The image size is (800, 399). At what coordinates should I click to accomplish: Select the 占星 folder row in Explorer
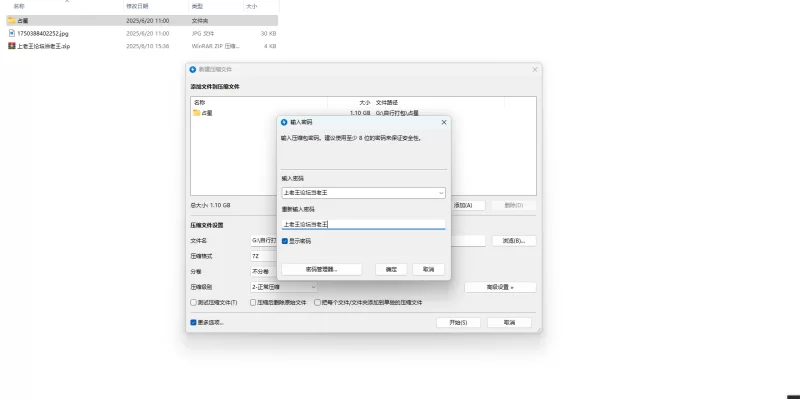click(x=142, y=20)
